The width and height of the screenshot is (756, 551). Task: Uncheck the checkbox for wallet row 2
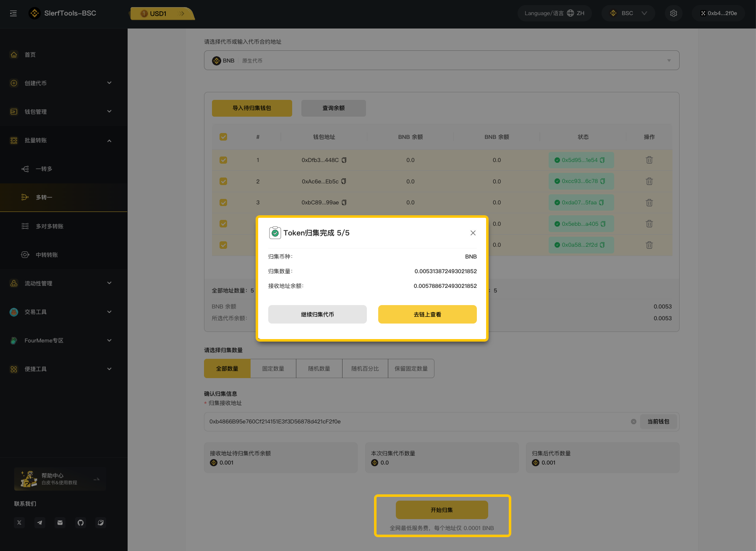point(223,181)
